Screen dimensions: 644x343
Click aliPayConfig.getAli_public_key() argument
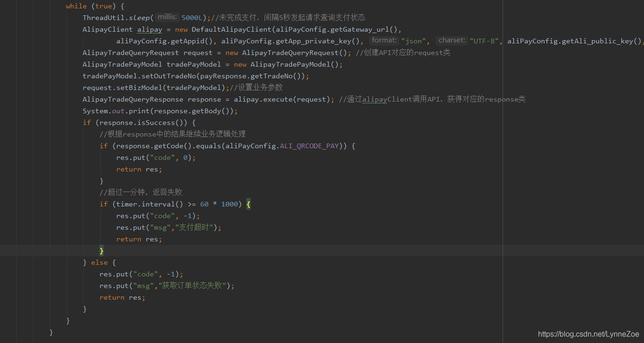[574, 41]
